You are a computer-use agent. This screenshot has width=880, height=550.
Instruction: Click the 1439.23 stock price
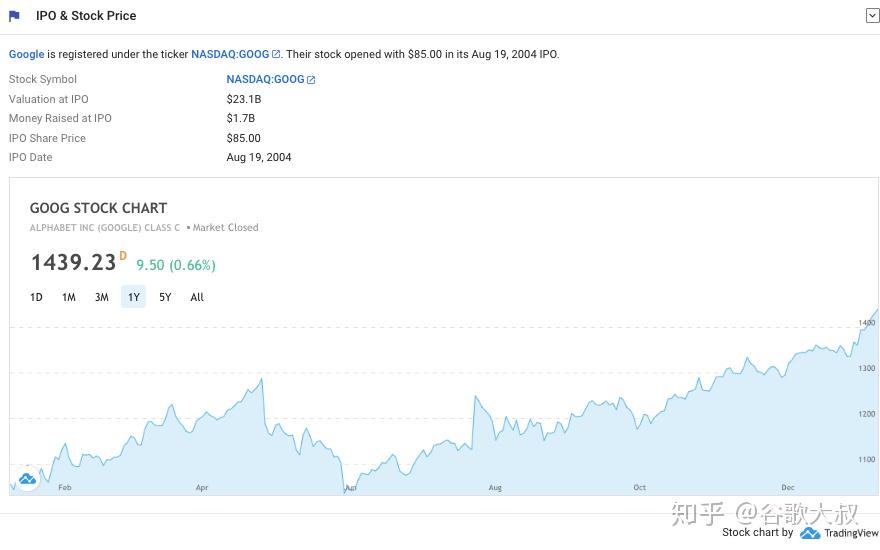tap(73, 263)
